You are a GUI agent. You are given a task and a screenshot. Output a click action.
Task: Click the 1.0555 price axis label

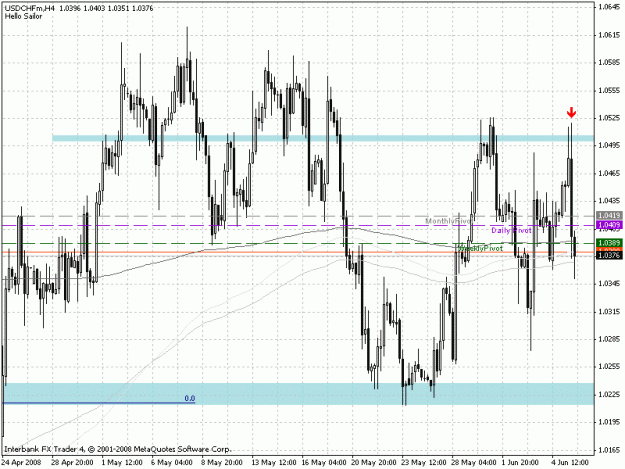pos(609,90)
